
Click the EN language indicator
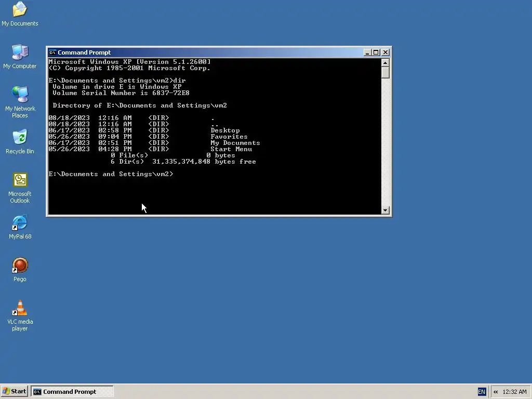point(482,392)
